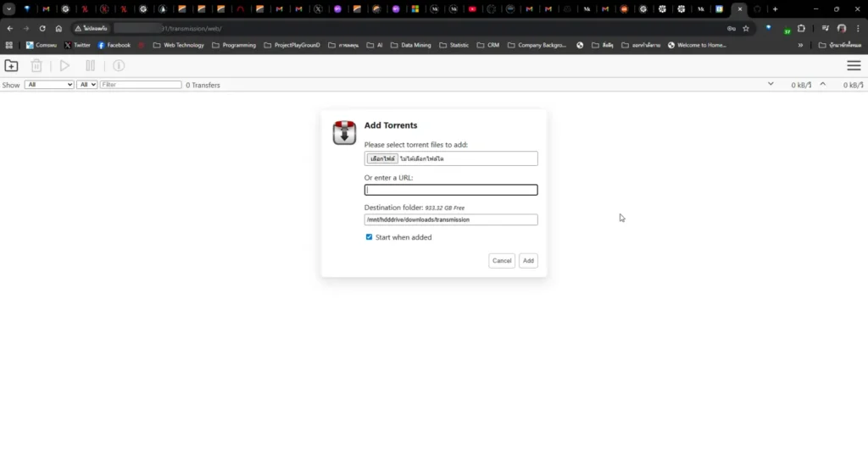Click the Add button in the dialog
Screen dimensions: 868x466
tap(528, 261)
